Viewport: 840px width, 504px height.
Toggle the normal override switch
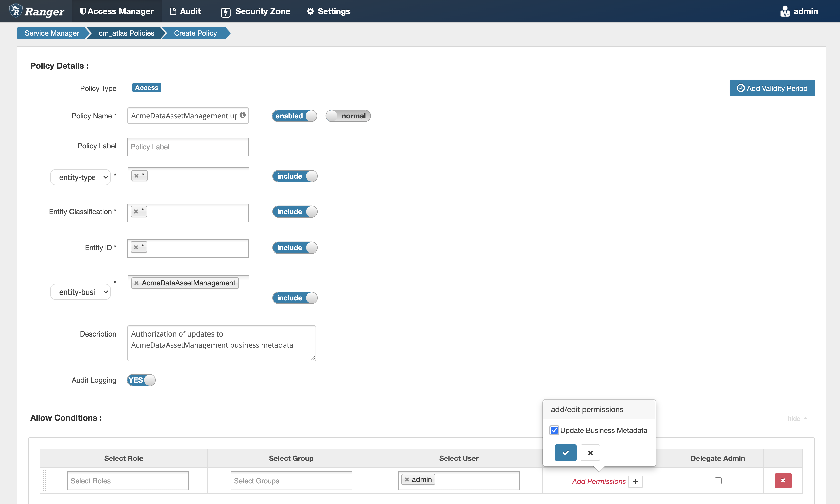pyautogui.click(x=348, y=116)
